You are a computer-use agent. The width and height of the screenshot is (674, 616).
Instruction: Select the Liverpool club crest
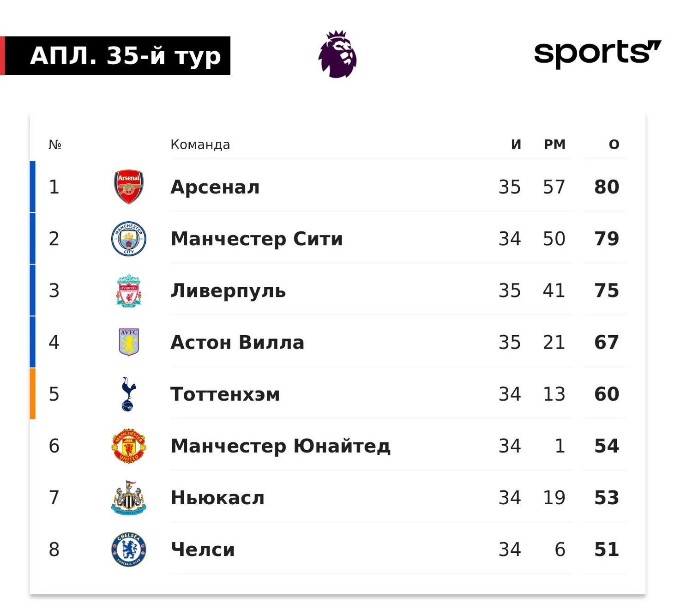click(x=129, y=290)
